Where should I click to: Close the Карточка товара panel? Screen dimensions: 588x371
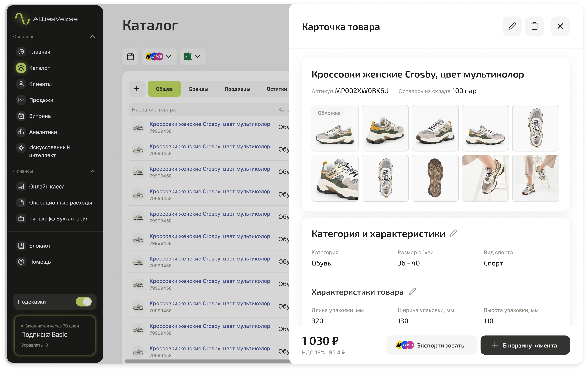click(560, 26)
